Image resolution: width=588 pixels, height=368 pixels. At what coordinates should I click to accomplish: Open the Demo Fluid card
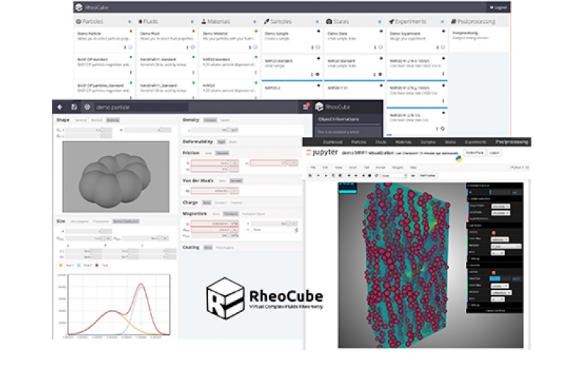click(167, 40)
